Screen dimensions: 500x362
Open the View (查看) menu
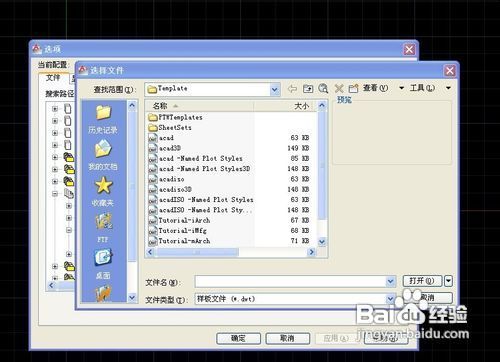click(383, 88)
